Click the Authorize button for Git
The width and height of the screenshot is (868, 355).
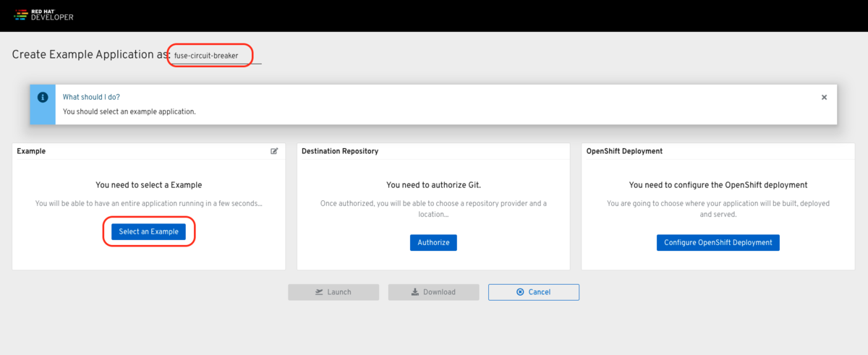[x=433, y=242]
